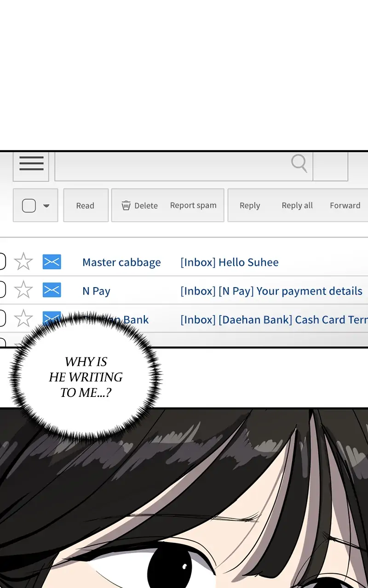Image resolution: width=368 pixels, height=588 pixels.
Task: Choose Reply all in toolbar
Action: pos(297,206)
